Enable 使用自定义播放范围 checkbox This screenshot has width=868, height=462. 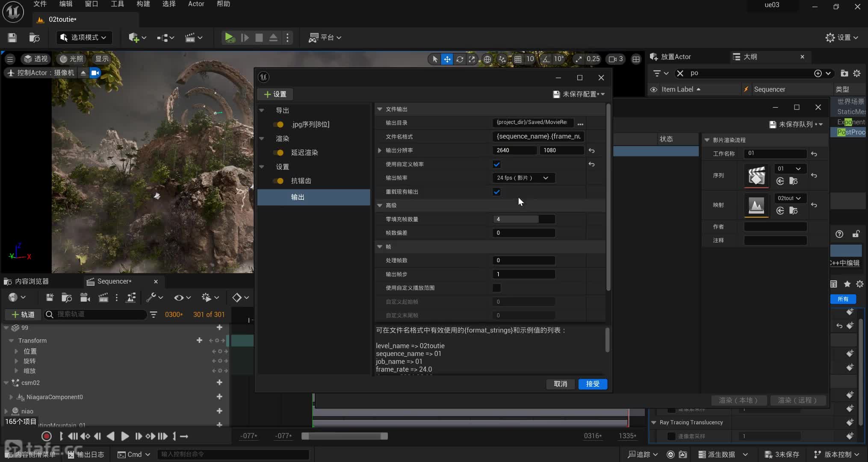[x=496, y=288]
